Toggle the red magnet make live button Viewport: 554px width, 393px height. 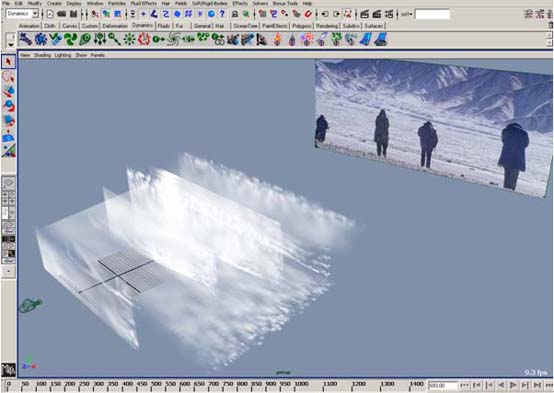[x=308, y=14]
